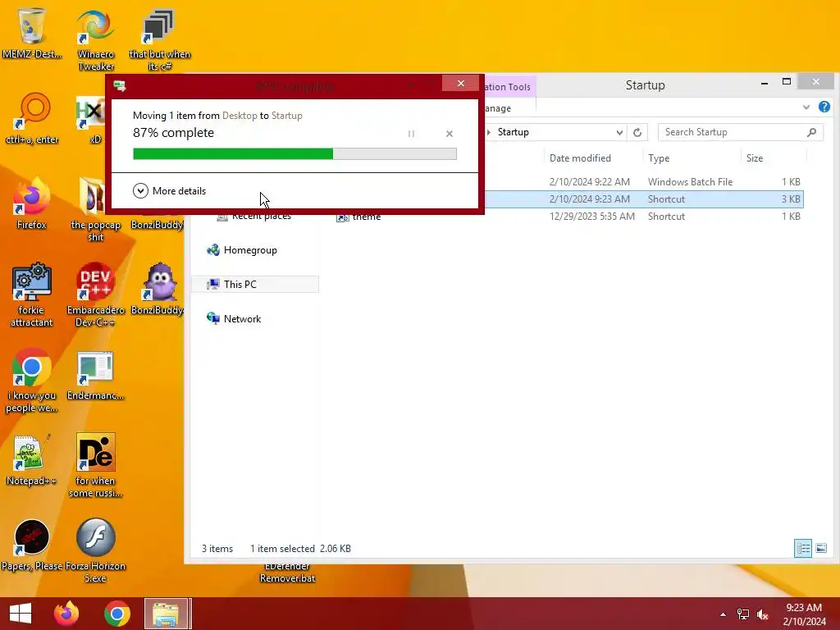Select the Shortcut row dated 2/10/2024 9:23 AM
This screenshot has height=630, width=840.
tap(643, 199)
